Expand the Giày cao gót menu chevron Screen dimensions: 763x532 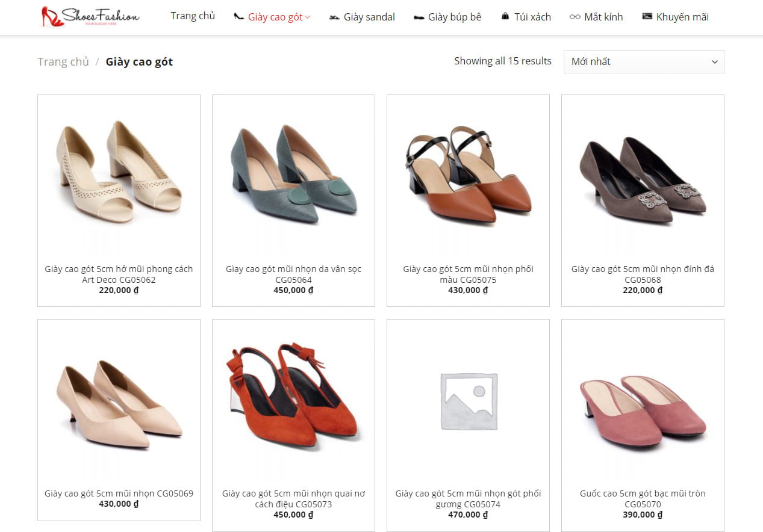coord(308,17)
